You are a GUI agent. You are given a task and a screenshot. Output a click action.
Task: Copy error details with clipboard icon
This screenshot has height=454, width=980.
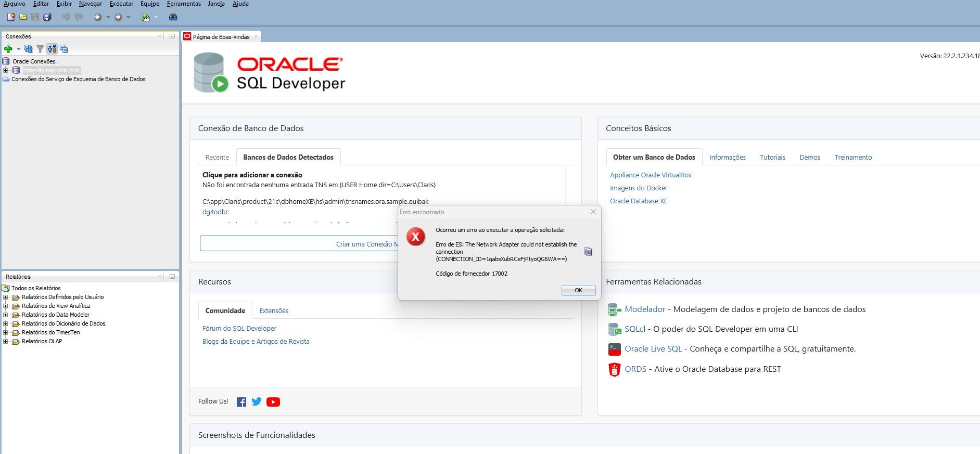(588, 252)
